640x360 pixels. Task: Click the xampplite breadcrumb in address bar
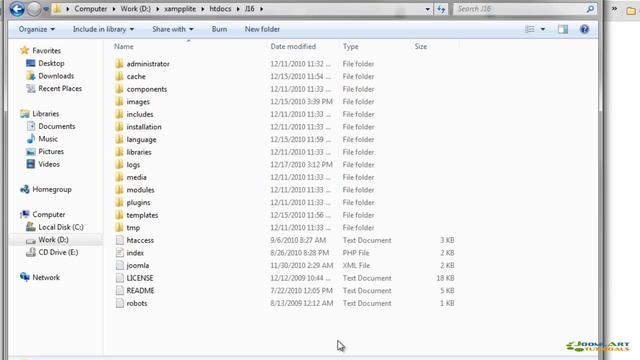(x=180, y=9)
